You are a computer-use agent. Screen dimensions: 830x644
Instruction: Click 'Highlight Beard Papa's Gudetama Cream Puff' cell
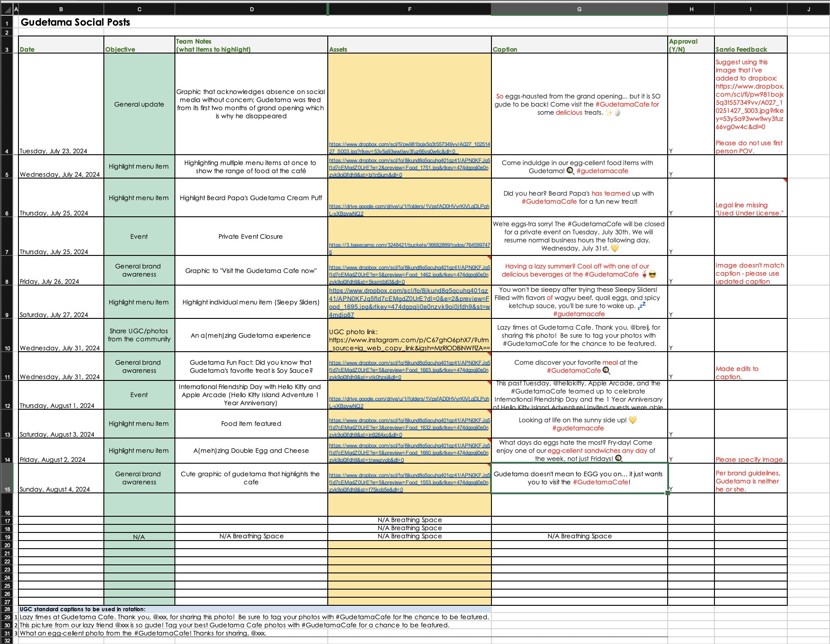251,198
